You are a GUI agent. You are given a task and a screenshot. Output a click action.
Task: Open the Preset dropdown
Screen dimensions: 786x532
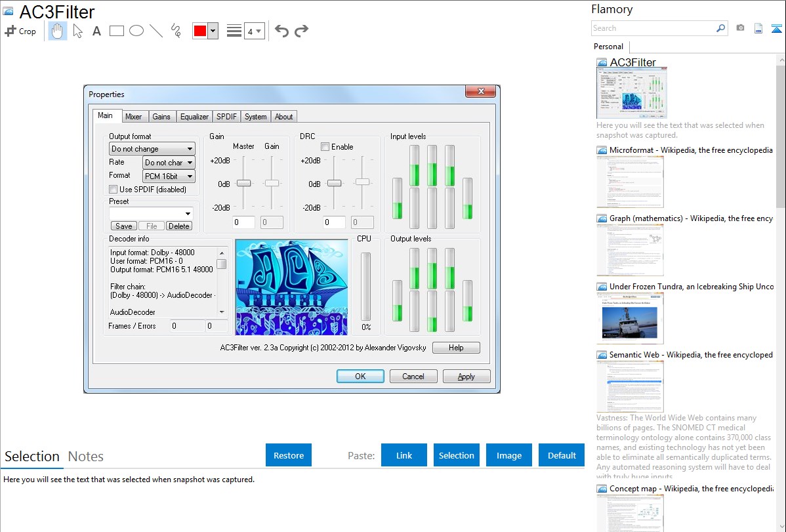[151, 213]
